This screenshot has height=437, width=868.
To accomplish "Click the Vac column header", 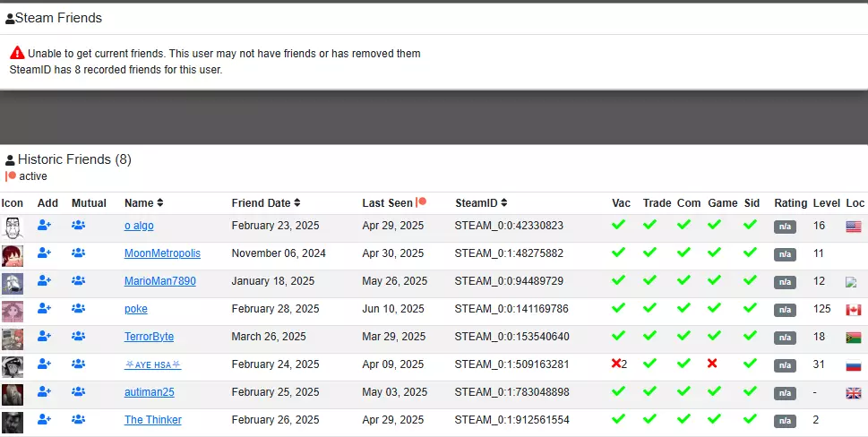I will (621, 203).
